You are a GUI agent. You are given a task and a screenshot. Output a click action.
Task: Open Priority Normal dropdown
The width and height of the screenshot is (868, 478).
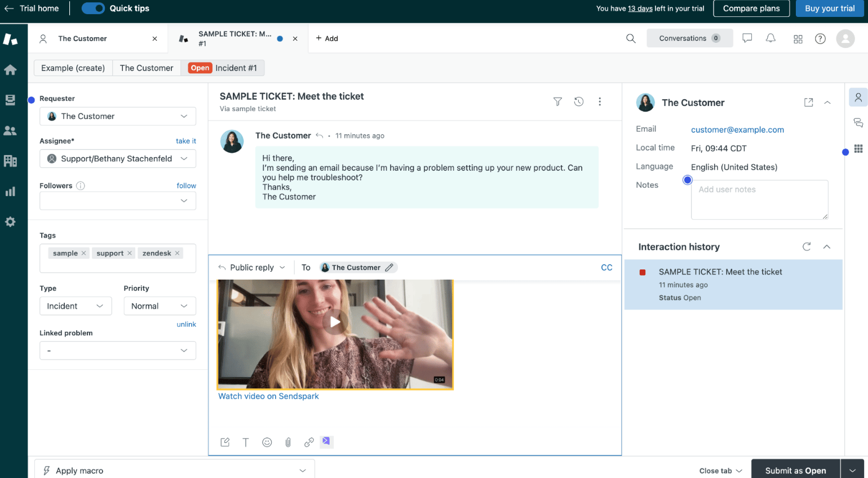160,306
